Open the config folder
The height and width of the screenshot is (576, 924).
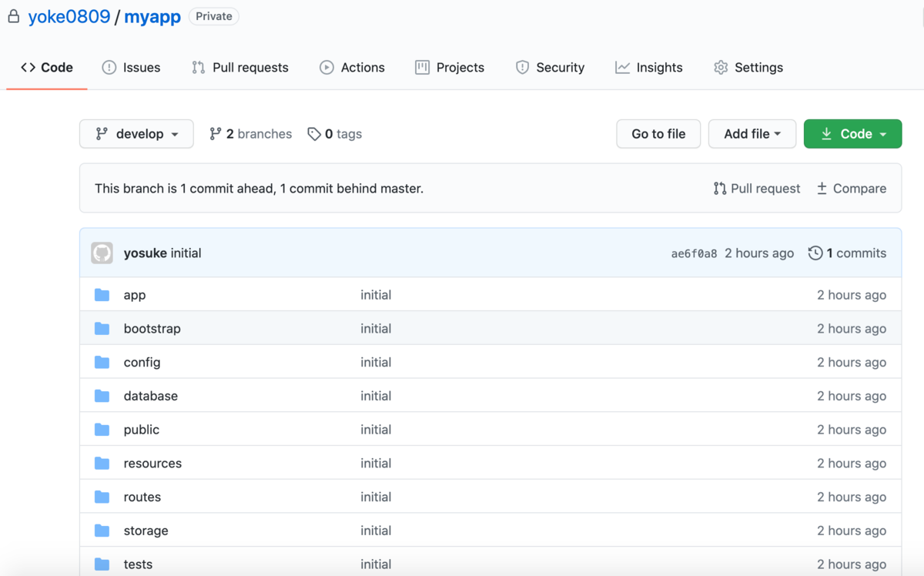tap(142, 363)
